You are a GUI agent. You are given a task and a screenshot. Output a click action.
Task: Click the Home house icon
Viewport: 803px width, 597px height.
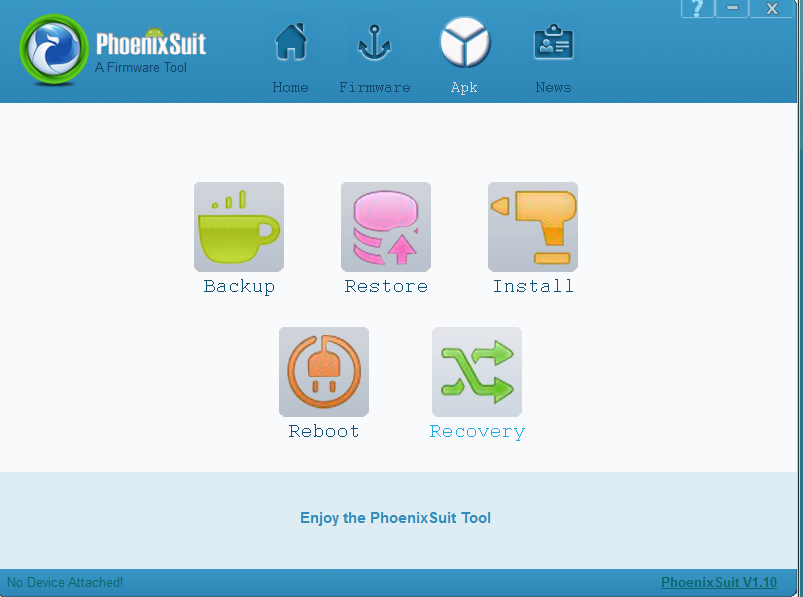291,42
